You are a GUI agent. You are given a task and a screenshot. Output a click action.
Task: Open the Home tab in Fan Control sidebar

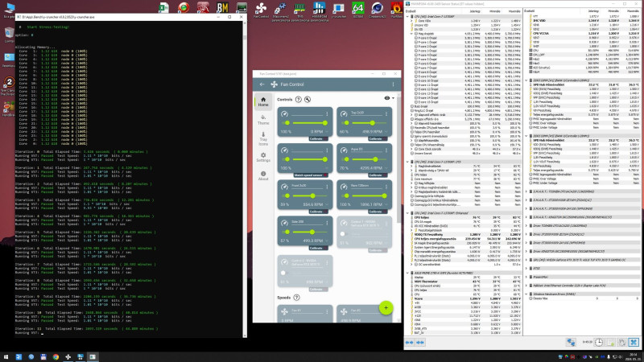tap(263, 102)
